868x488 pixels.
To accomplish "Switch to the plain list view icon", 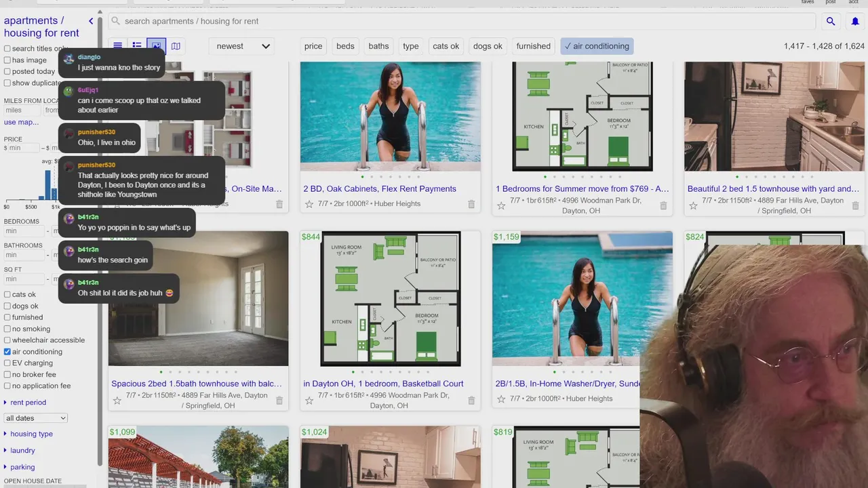I will (118, 46).
